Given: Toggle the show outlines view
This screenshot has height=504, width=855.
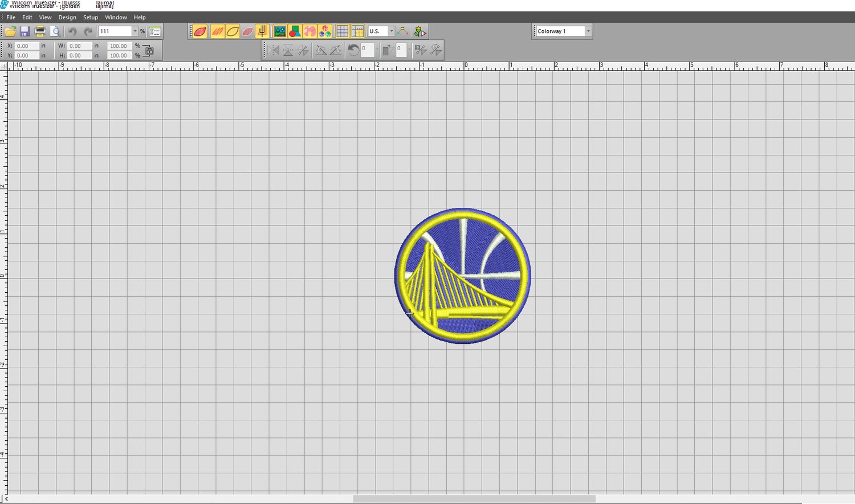Looking at the screenshot, I should coord(233,31).
